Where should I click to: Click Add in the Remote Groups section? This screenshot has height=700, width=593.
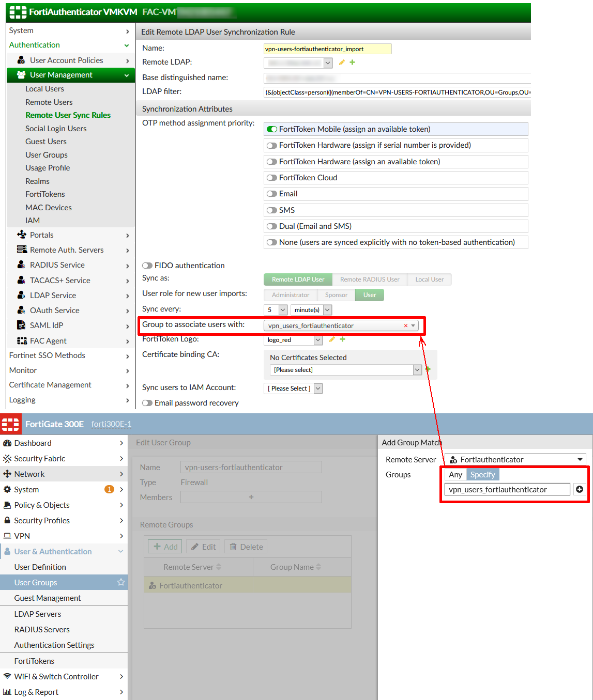point(164,546)
